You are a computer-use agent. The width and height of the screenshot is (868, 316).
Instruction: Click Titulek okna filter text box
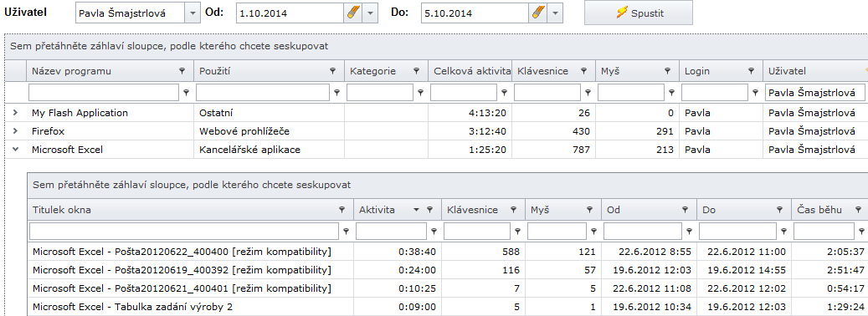point(185,231)
